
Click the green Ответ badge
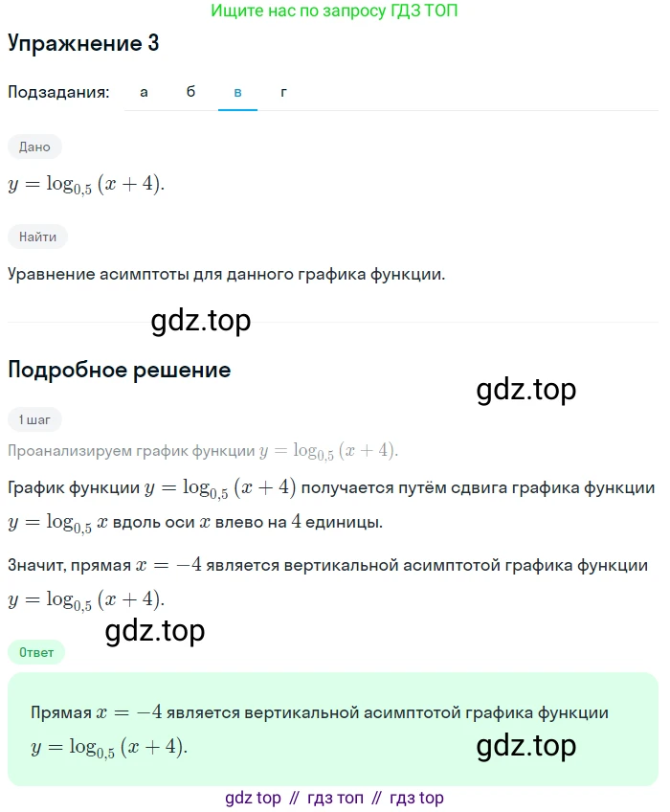[36, 652]
